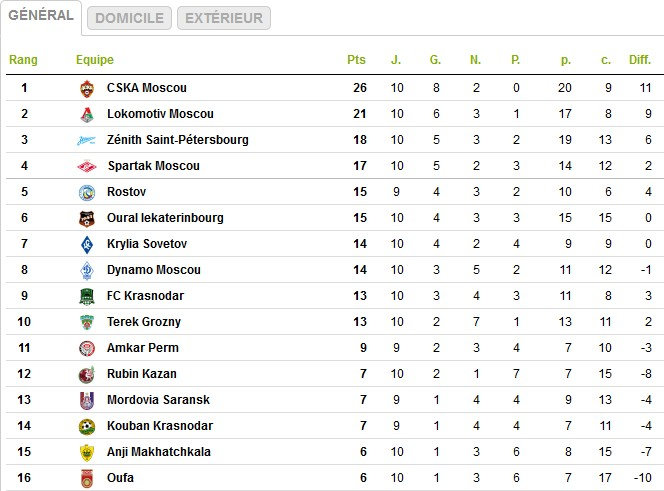Screen dimensions: 664x491
Task: Click the CSKA Moscou club crest
Action: pos(87,88)
